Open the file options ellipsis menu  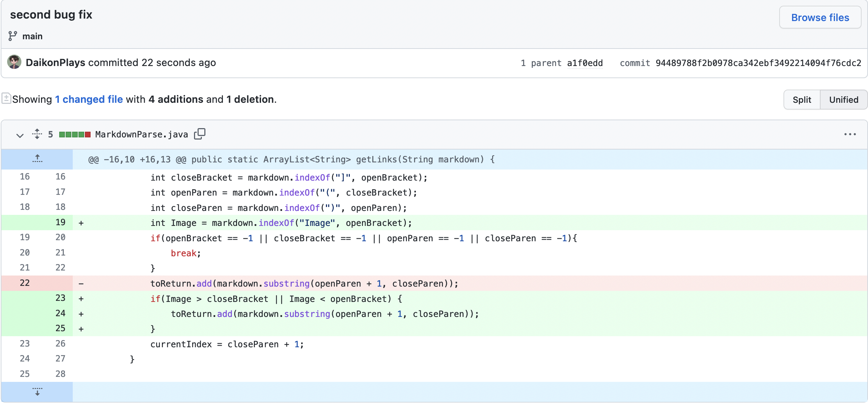tap(850, 134)
